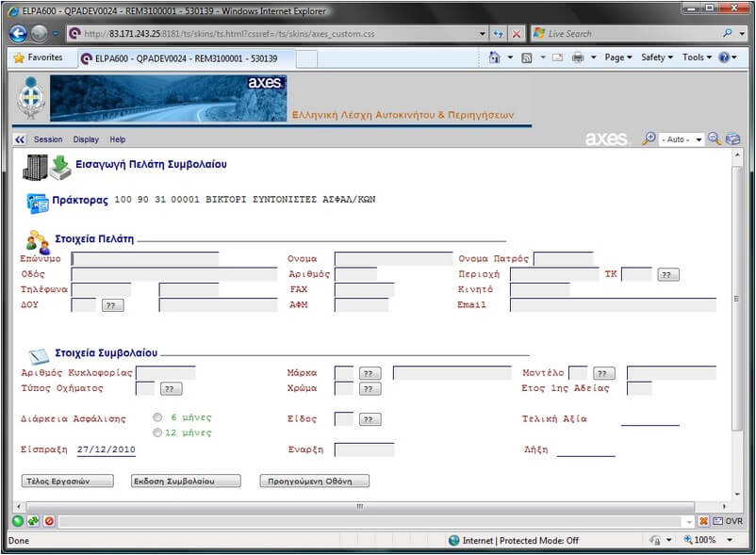Click the axes zoom-in magnifier icon
Image resolution: width=756 pixels, height=555 pixels.
pos(649,139)
